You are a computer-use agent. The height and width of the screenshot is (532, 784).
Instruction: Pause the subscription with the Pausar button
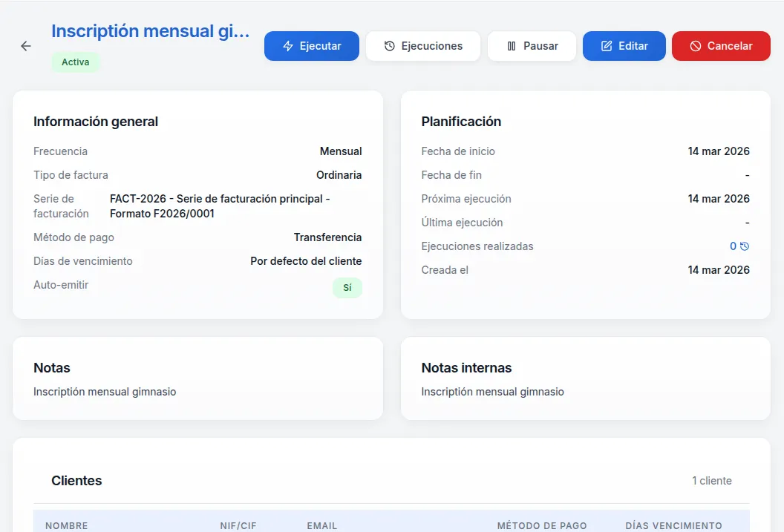pos(532,46)
